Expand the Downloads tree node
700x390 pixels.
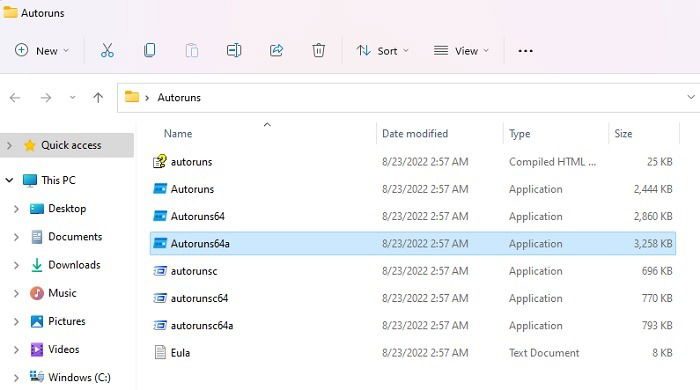coord(17,265)
